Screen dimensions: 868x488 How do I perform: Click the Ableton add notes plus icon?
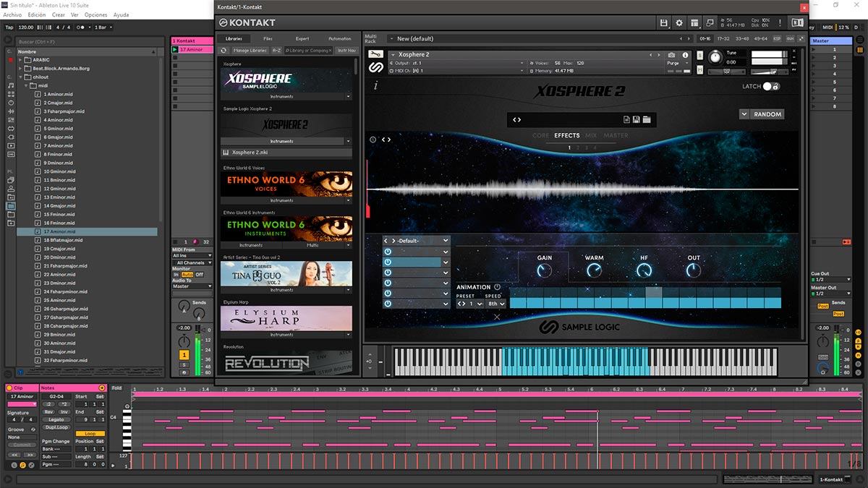click(103, 388)
